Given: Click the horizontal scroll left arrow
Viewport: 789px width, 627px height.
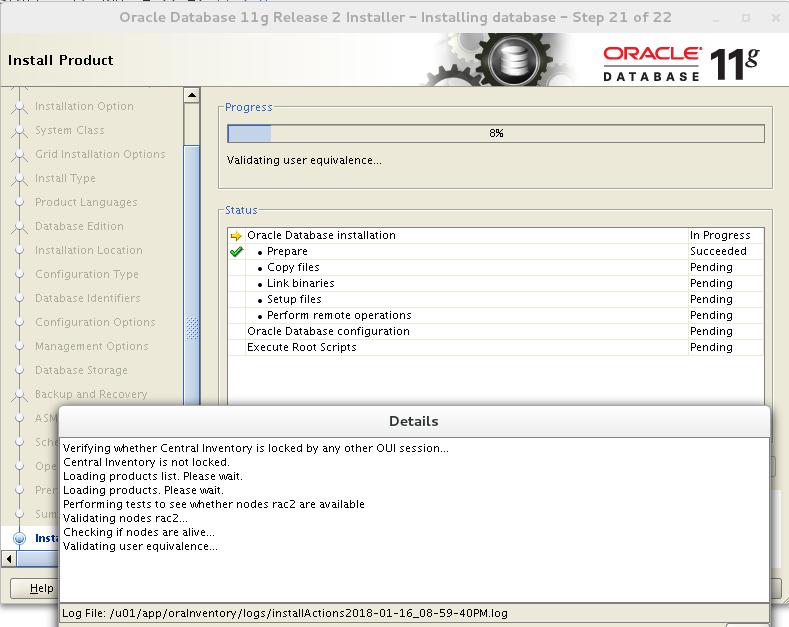Looking at the screenshot, I should (x=9, y=559).
